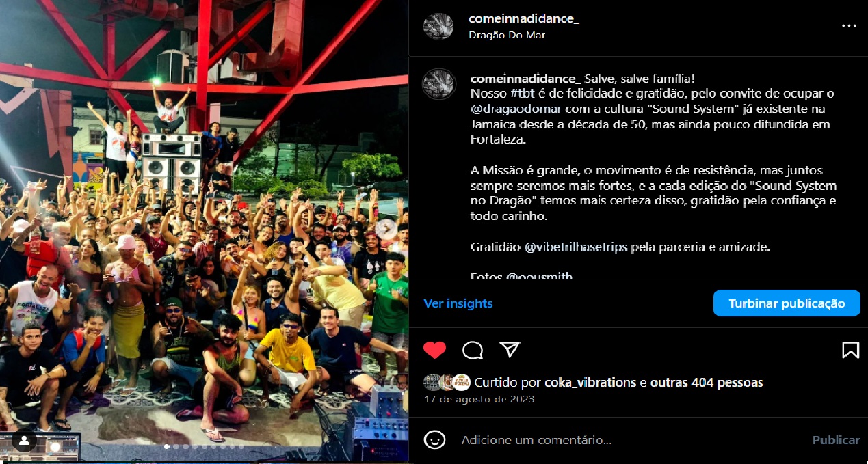The height and width of the screenshot is (464, 868).
Task: Save the post with the bookmark icon
Action: [850, 350]
